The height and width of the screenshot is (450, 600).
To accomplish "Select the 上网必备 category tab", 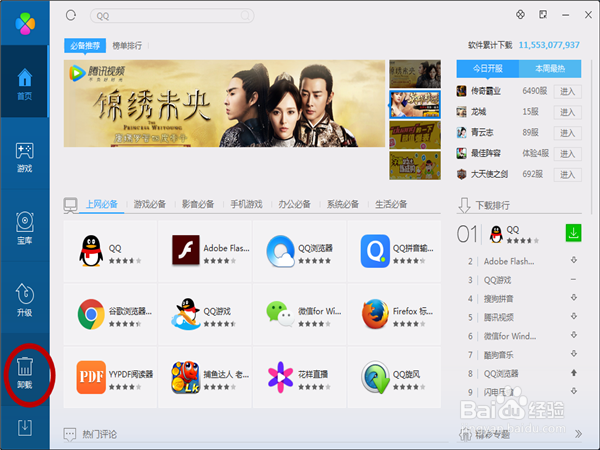I will 101,204.
